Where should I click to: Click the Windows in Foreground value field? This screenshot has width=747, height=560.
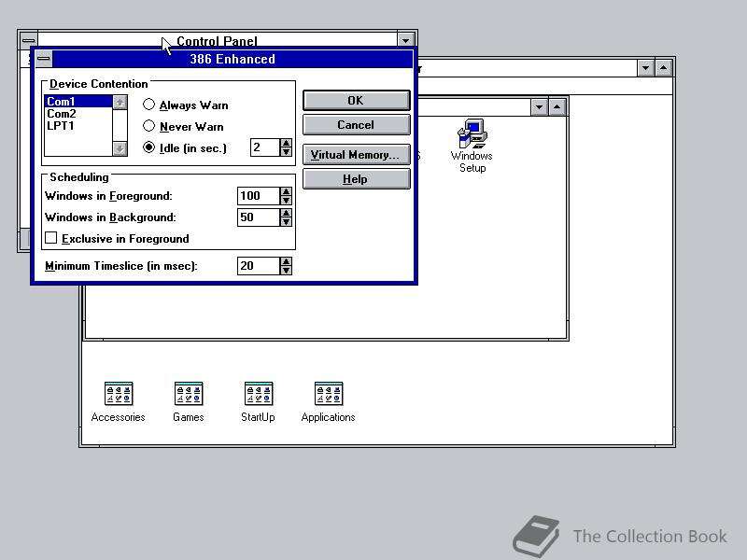coord(259,196)
